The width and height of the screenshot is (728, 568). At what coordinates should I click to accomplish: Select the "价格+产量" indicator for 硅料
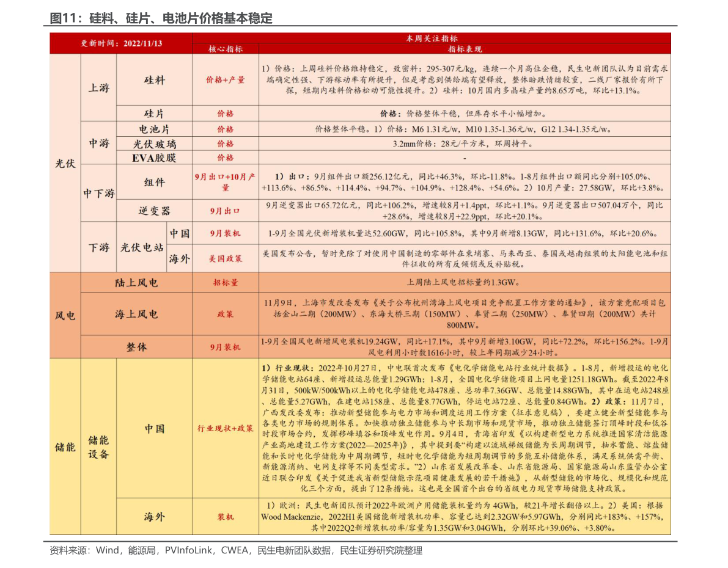(225, 80)
